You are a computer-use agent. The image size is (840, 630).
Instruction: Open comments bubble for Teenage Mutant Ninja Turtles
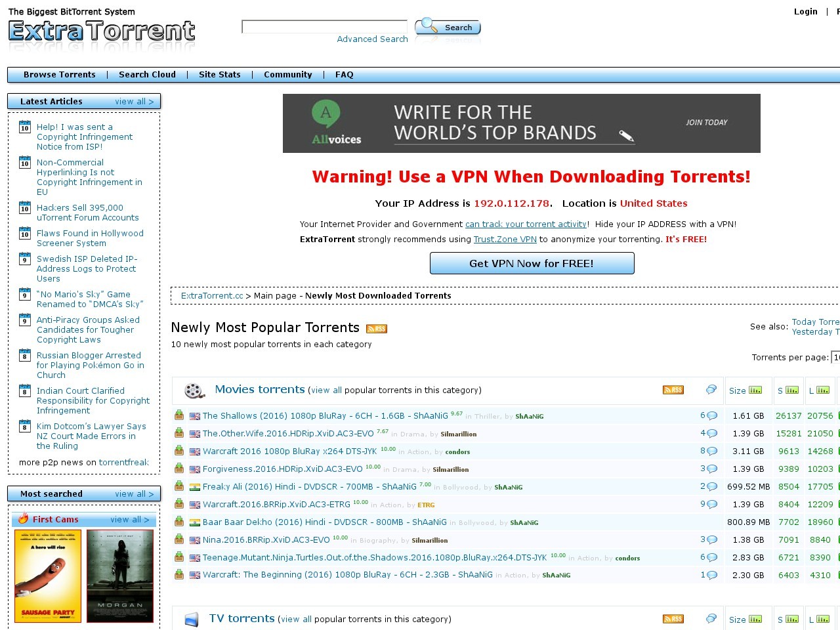(712, 557)
